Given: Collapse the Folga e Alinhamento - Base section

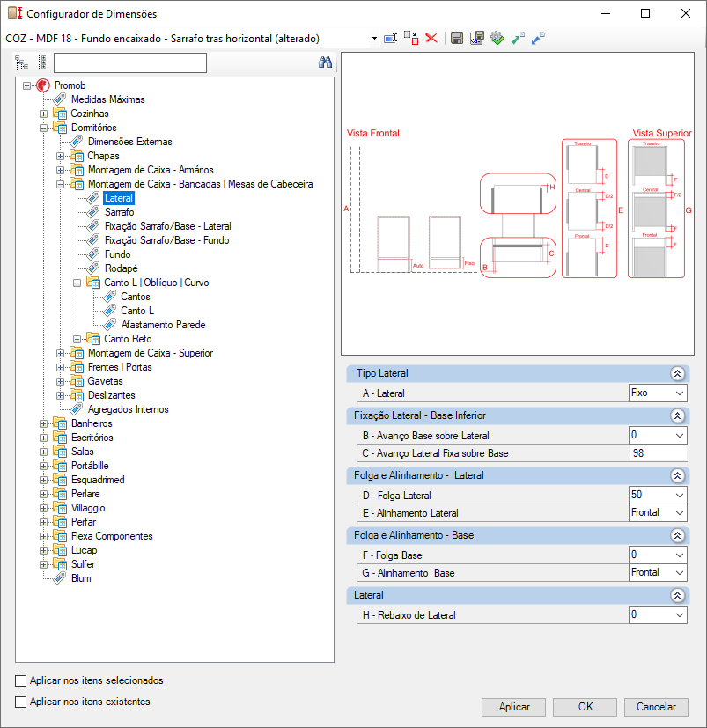Looking at the screenshot, I should pyautogui.click(x=677, y=535).
